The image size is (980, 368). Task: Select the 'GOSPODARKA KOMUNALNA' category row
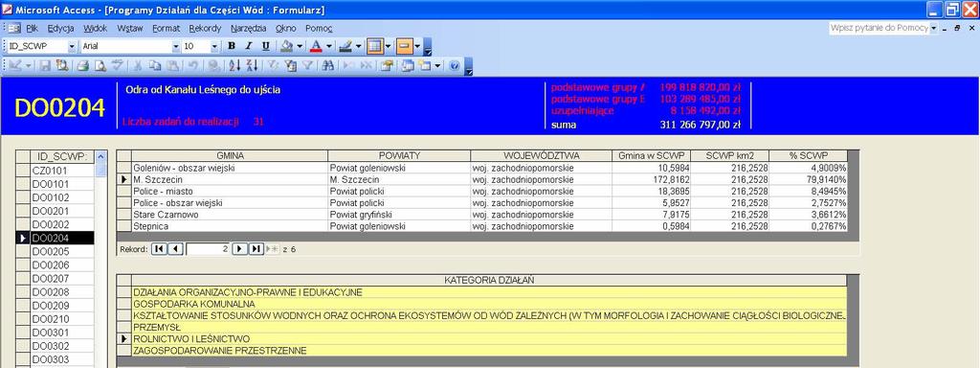click(x=489, y=304)
